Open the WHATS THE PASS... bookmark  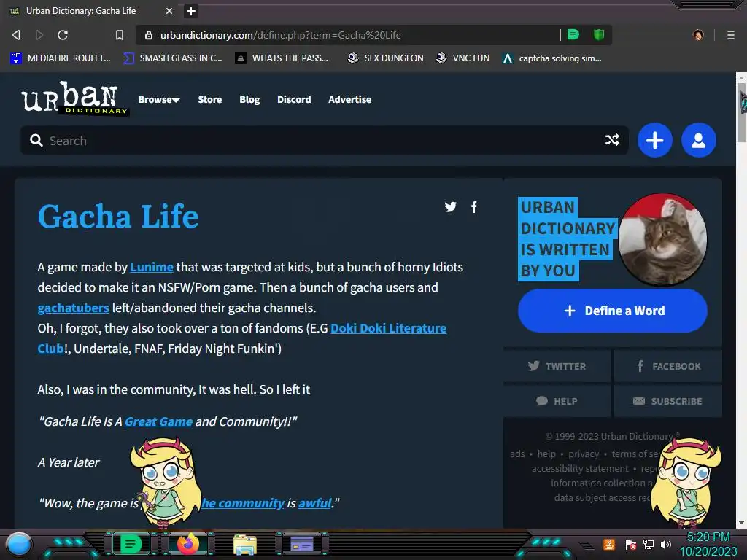pyautogui.click(x=282, y=58)
